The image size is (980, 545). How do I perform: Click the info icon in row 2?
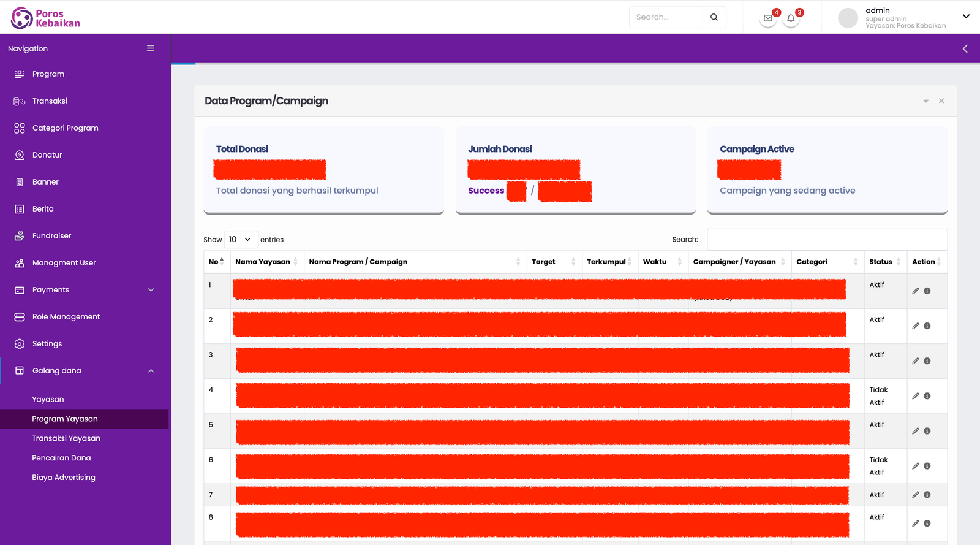point(927,326)
